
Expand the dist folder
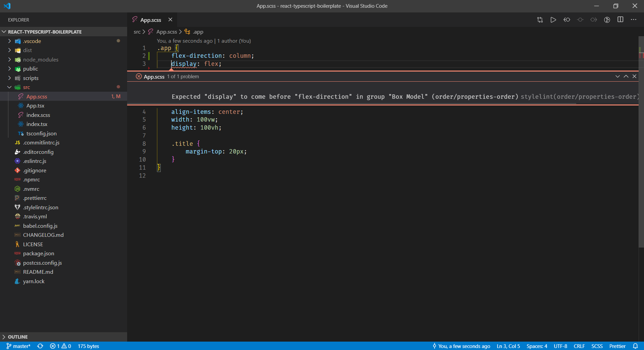tap(64, 50)
